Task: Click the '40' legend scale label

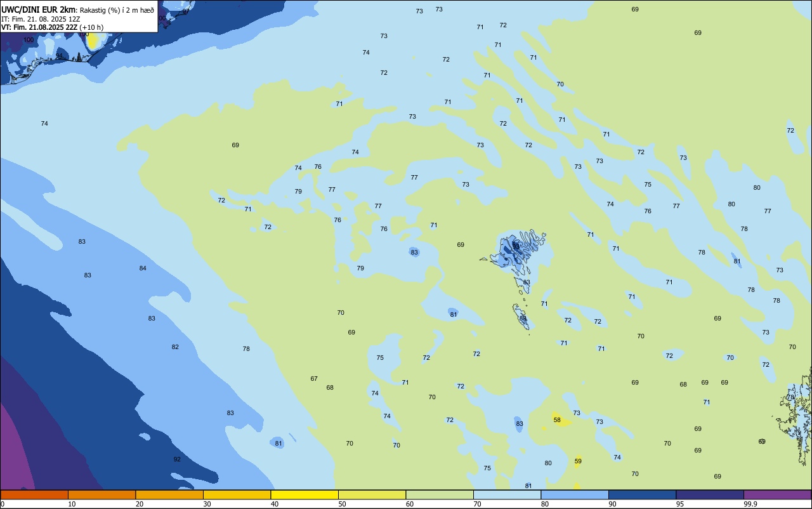Action: (x=275, y=504)
